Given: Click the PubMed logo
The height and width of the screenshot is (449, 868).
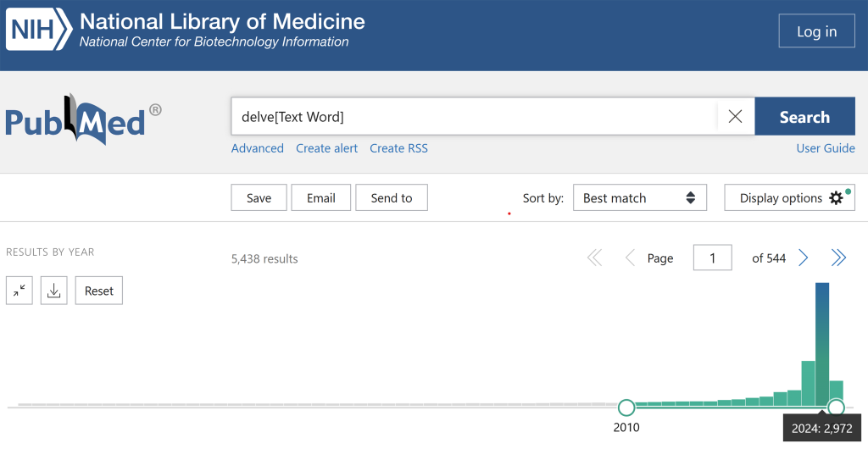Looking at the screenshot, I should (x=82, y=120).
